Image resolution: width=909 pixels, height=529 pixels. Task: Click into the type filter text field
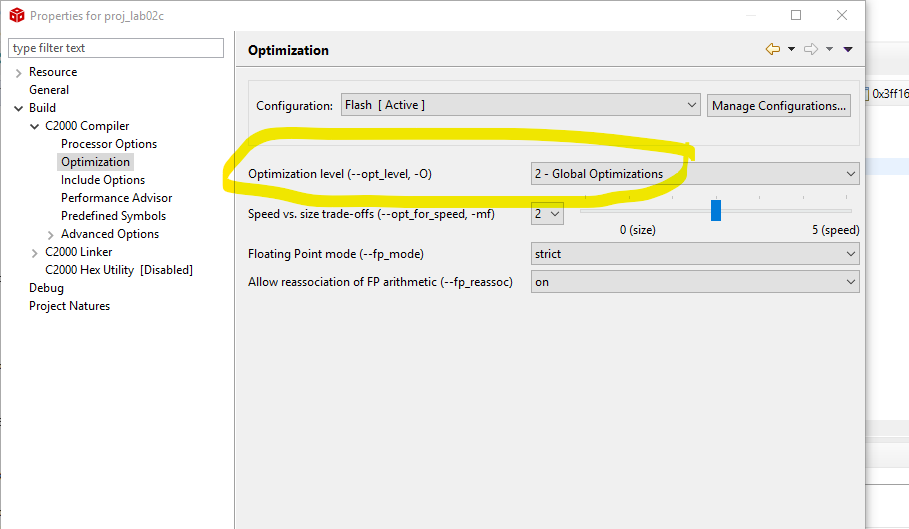[x=116, y=48]
